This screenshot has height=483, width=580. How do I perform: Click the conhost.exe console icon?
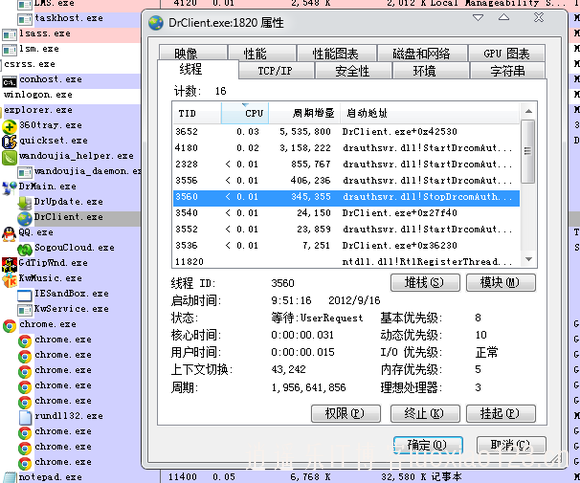pyautogui.click(x=9, y=81)
